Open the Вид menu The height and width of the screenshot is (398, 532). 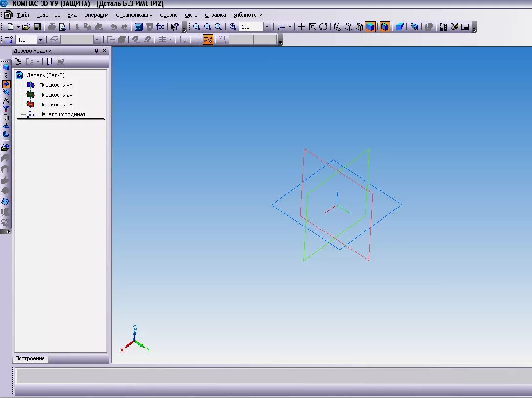(x=72, y=15)
